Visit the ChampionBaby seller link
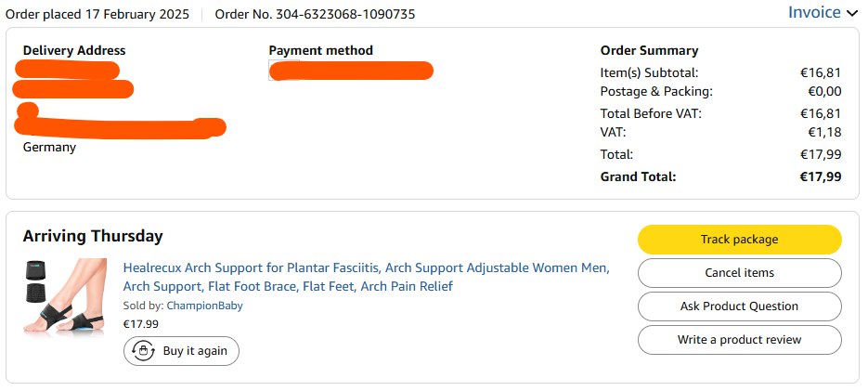The height and width of the screenshot is (391, 868). point(204,306)
